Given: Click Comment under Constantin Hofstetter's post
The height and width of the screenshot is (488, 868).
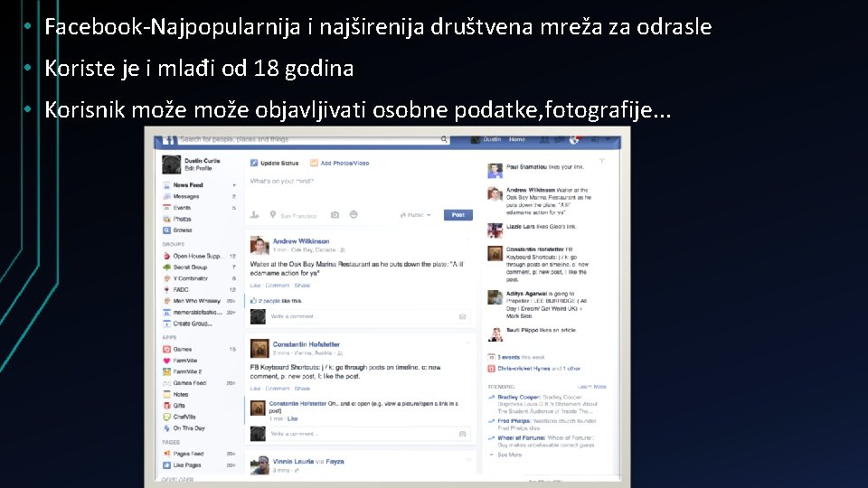Looking at the screenshot, I should 278,389.
